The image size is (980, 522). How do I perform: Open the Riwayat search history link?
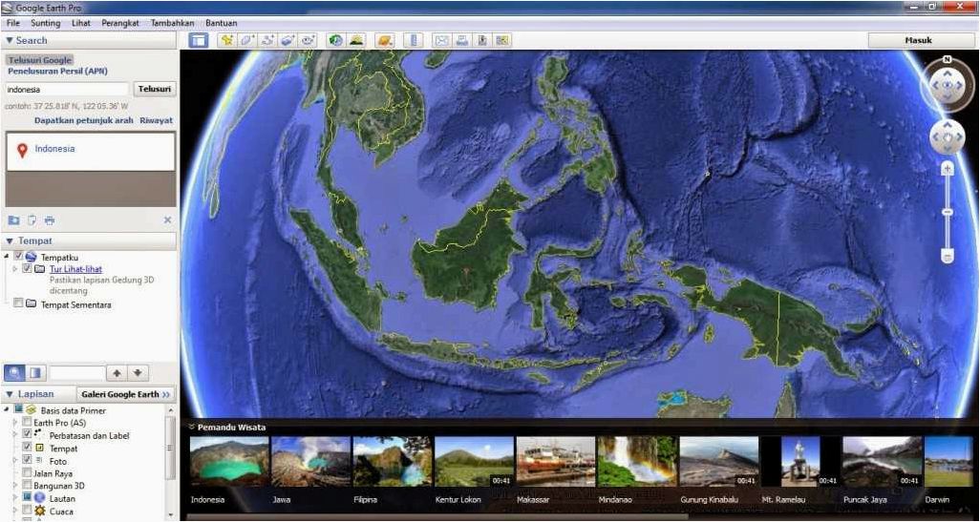click(x=157, y=120)
